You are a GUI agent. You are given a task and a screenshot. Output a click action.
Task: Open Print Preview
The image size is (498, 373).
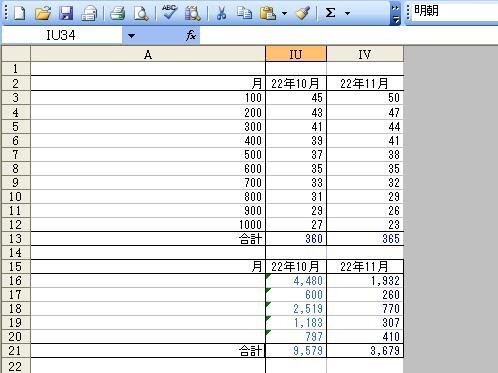tap(141, 13)
